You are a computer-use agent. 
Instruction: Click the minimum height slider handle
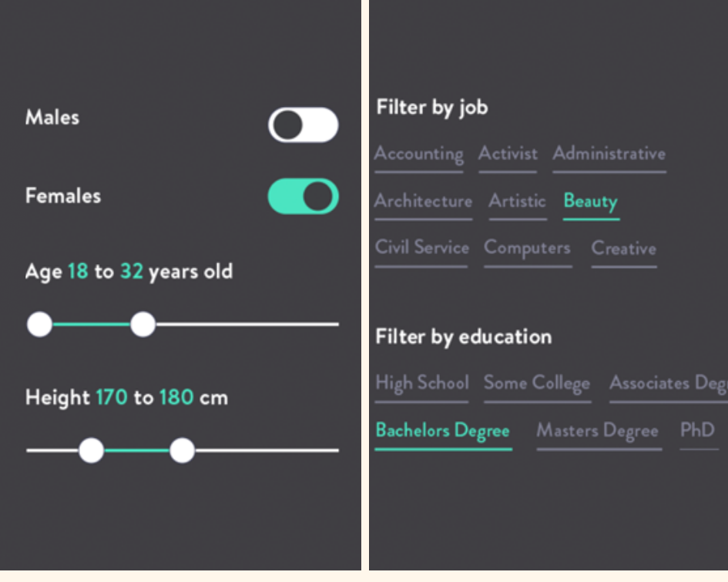tap(91, 450)
